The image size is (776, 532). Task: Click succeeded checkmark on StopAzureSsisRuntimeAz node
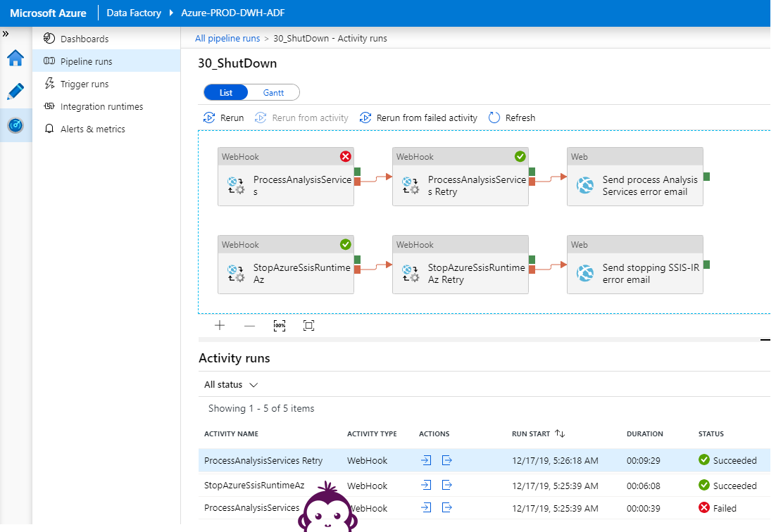(346, 245)
